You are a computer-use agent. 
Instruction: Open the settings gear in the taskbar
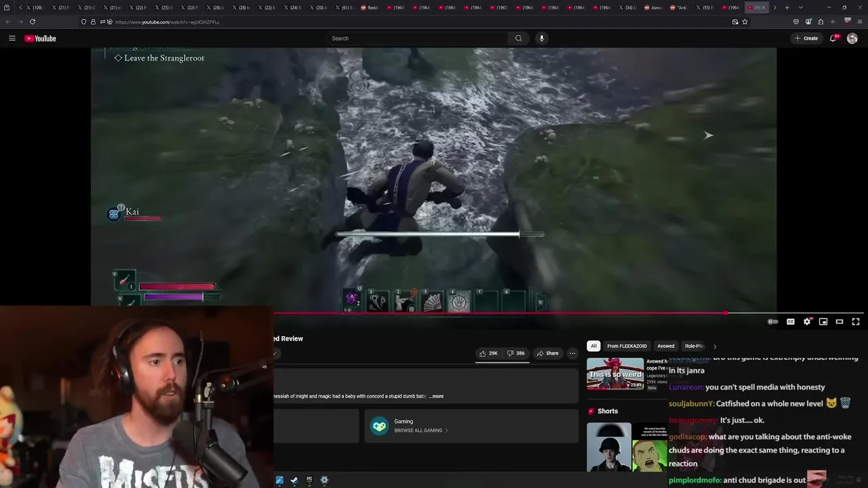[x=324, y=480]
